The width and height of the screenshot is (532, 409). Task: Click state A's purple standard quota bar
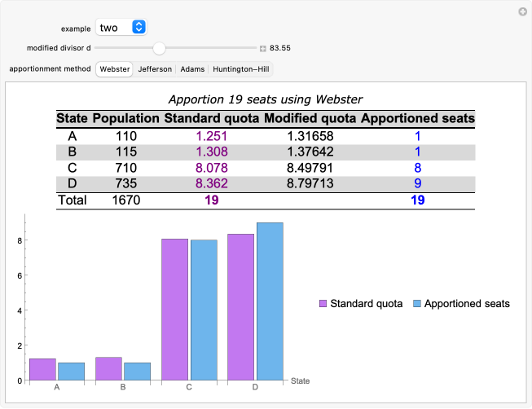click(42, 369)
